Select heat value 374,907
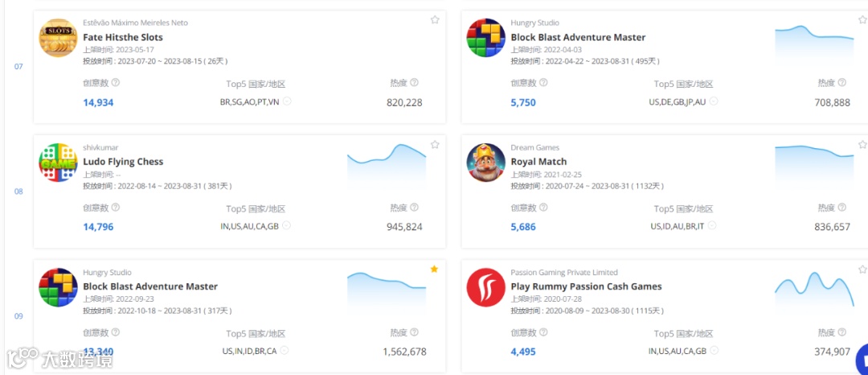Screen dimensions: 868x375 tap(832, 352)
